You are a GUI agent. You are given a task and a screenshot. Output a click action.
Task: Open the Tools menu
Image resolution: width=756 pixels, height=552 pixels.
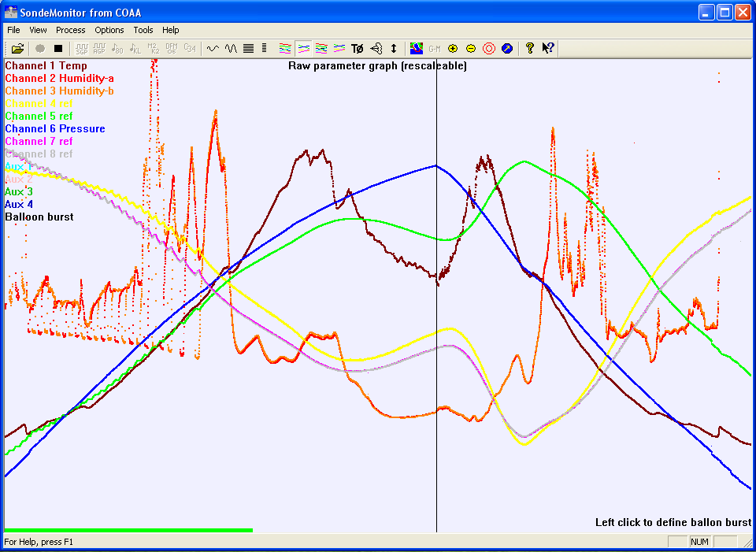[143, 30]
